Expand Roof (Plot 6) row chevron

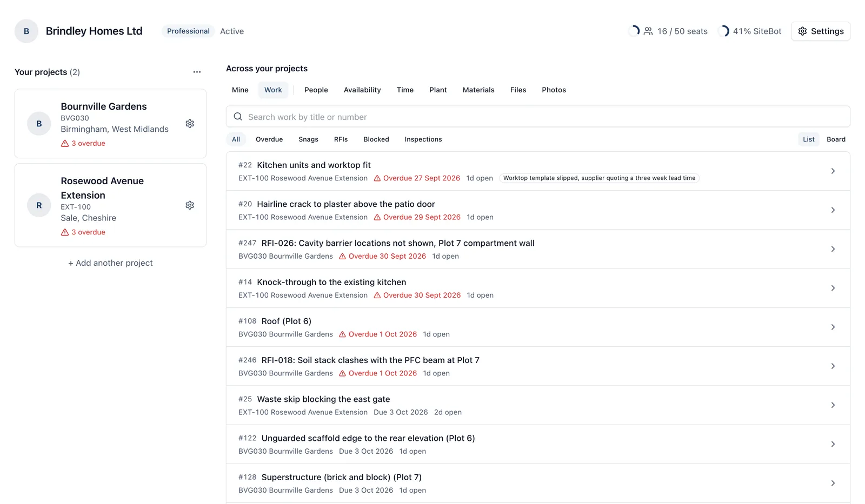tap(833, 327)
